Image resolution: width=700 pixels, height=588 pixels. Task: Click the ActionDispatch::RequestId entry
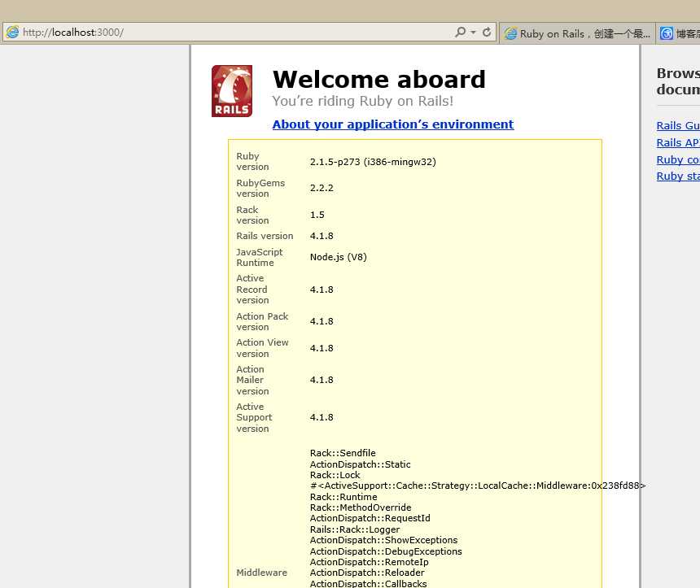370,518
